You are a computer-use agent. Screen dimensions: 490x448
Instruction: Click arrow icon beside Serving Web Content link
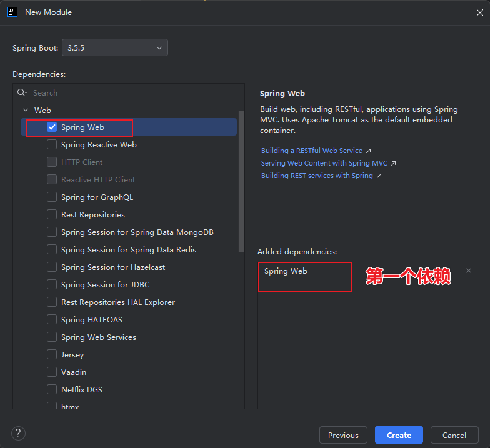tap(394, 163)
